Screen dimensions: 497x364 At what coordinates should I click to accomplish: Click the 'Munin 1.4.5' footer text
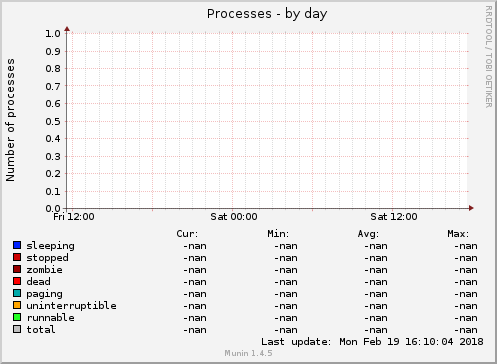[248, 353]
